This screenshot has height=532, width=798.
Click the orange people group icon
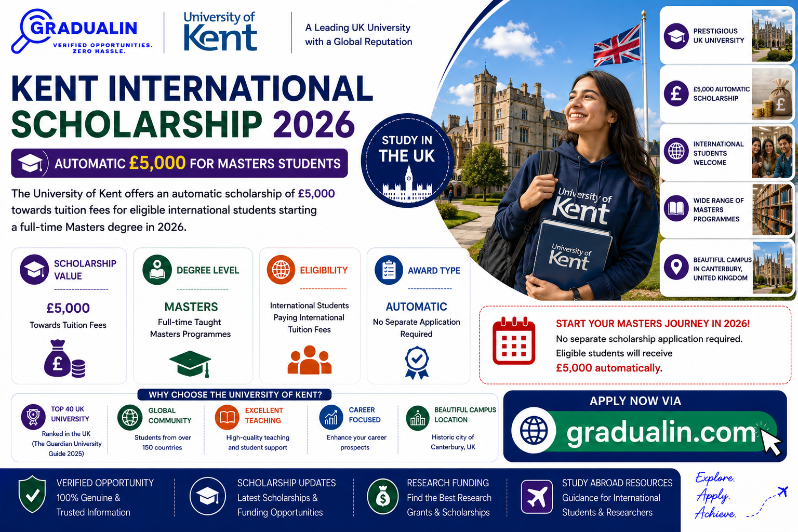coord(310,360)
